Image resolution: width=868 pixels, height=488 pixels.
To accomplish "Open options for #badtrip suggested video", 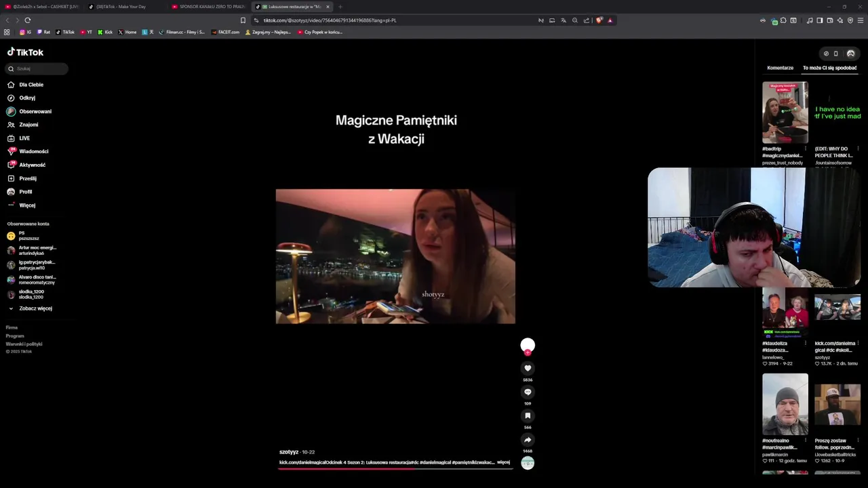I will click(x=806, y=148).
